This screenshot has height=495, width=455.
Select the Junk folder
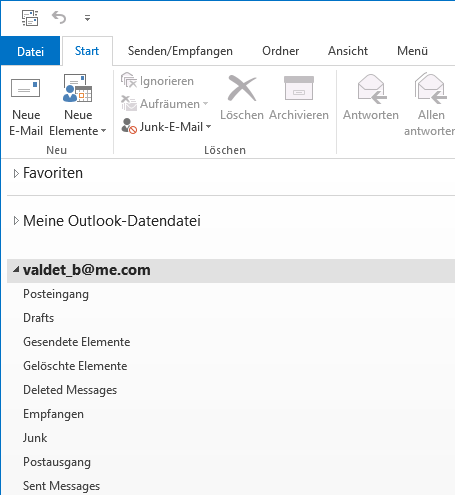pos(35,438)
